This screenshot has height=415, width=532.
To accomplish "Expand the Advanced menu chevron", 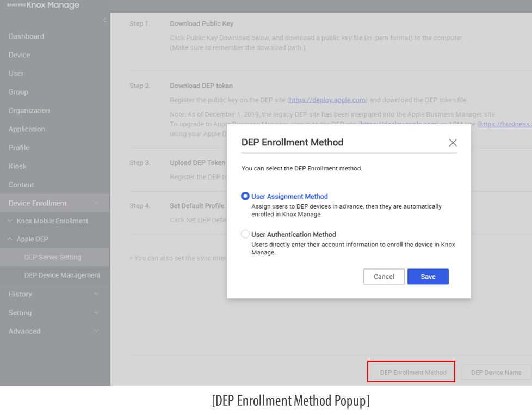I will pos(96,331).
